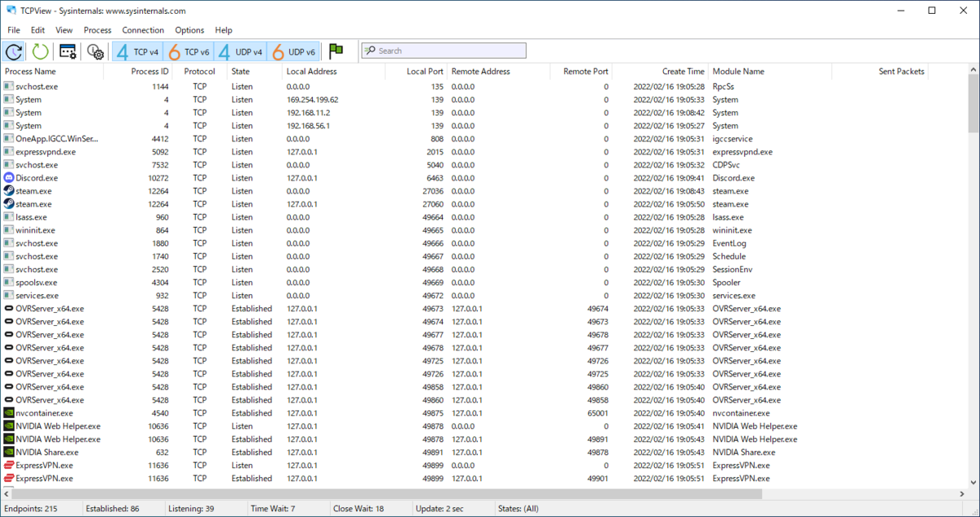Screen dimensions: 980x517
Task: Open the Edit menu
Action: (38, 30)
